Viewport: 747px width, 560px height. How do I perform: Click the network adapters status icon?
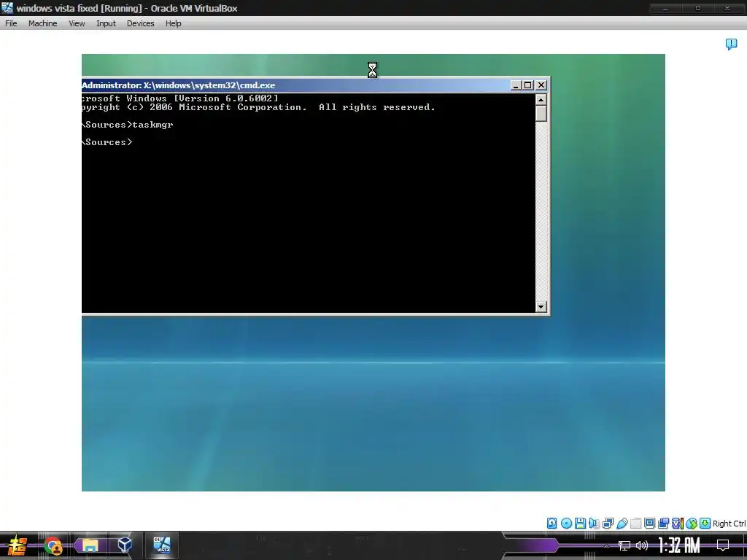click(608, 524)
